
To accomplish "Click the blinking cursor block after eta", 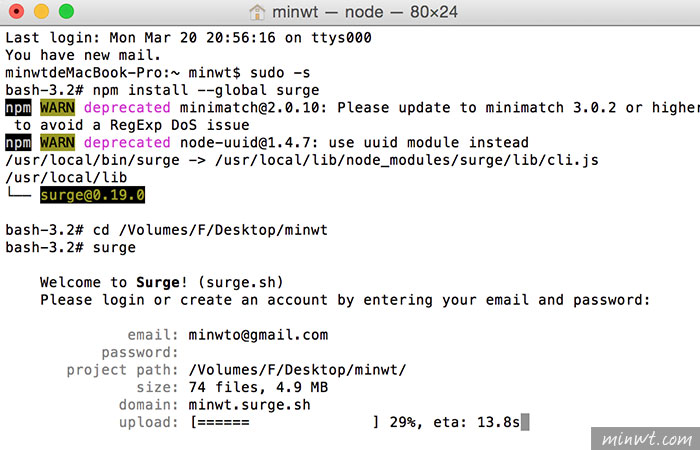I will (x=525, y=422).
